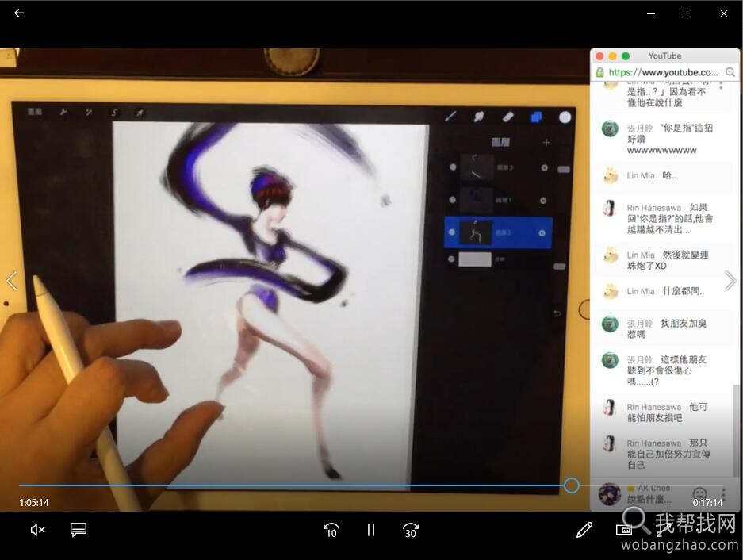The width and height of the screenshot is (743, 560).
Task: Toggle visibility of highlighted blue layer
Action: tap(451, 232)
